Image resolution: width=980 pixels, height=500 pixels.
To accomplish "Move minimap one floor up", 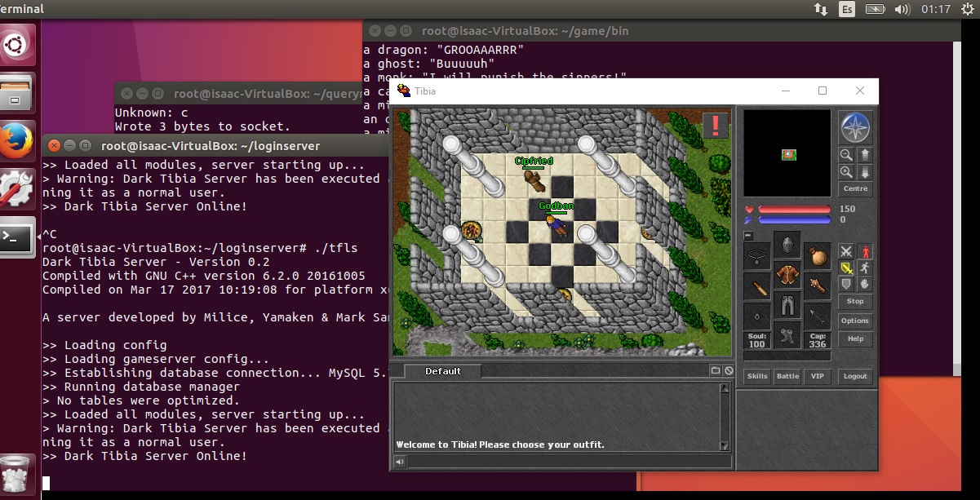I will tap(864, 154).
